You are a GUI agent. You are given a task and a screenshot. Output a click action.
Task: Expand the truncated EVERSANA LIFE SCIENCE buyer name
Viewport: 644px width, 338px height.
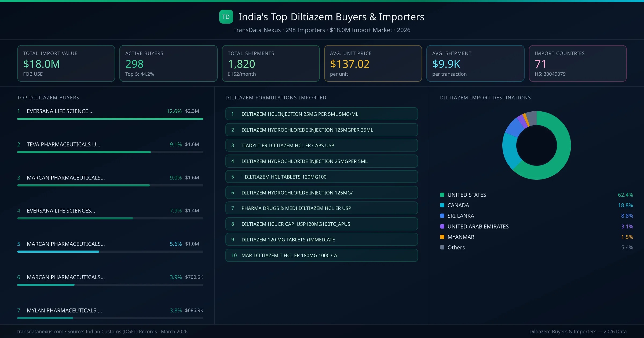(x=60, y=111)
